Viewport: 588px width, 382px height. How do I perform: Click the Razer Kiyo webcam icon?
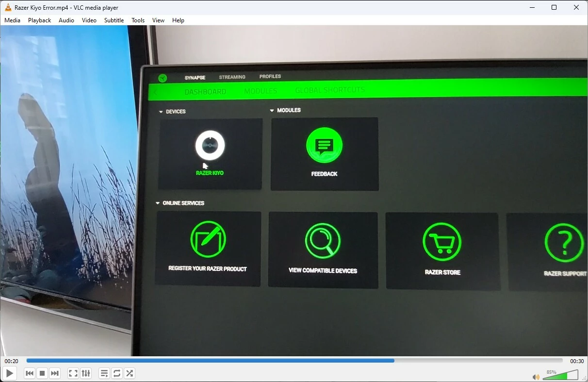210,145
